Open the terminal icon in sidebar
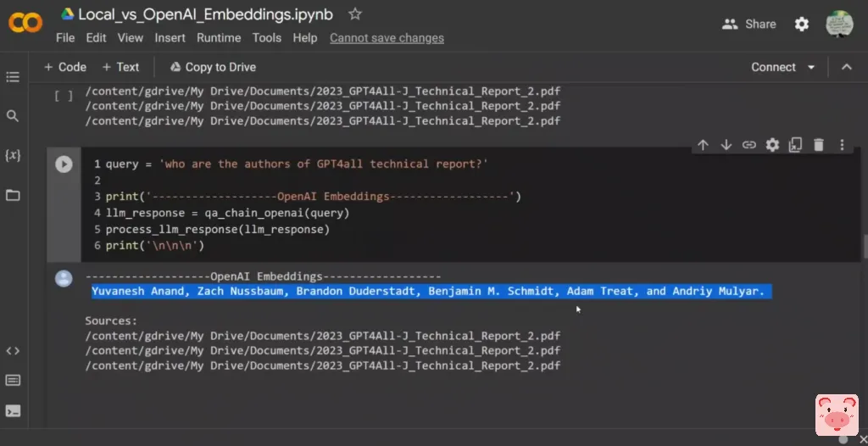The width and height of the screenshot is (868, 446). pyautogui.click(x=13, y=411)
